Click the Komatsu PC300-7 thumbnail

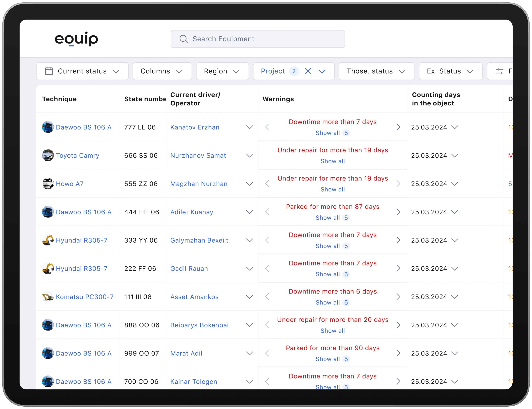coord(48,296)
